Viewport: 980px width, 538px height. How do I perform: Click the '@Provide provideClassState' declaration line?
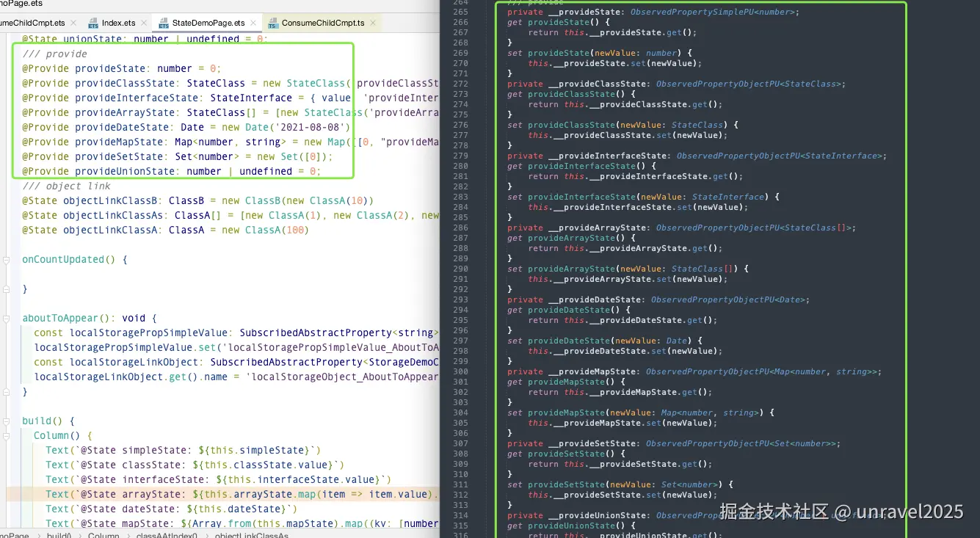pyautogui.click(x=231, y=83)
